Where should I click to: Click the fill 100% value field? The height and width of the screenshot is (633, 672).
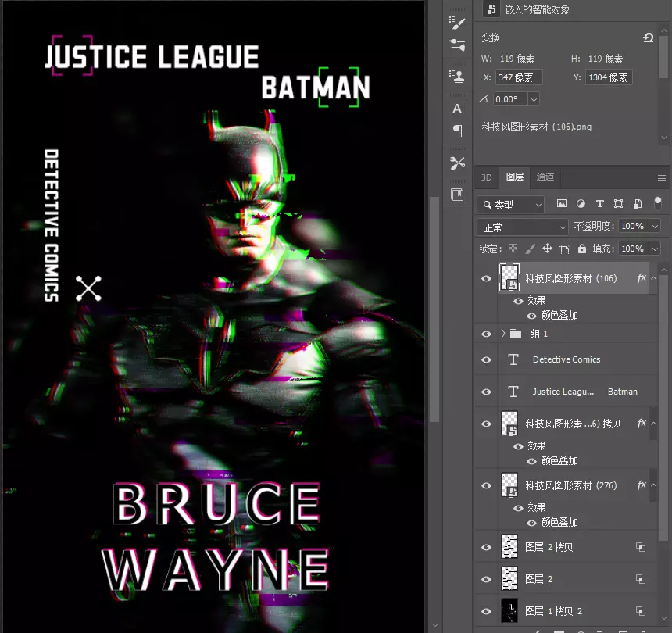click(634, 249)
